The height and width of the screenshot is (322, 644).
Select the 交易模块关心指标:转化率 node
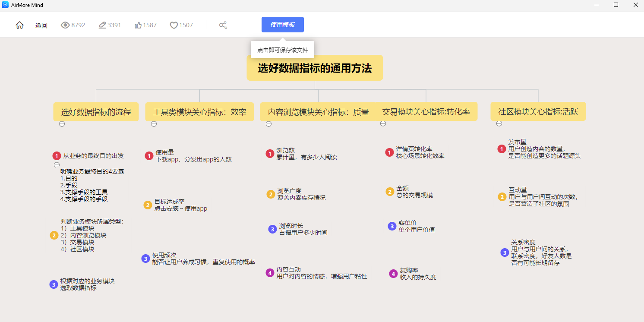click(x=426, y=112)
